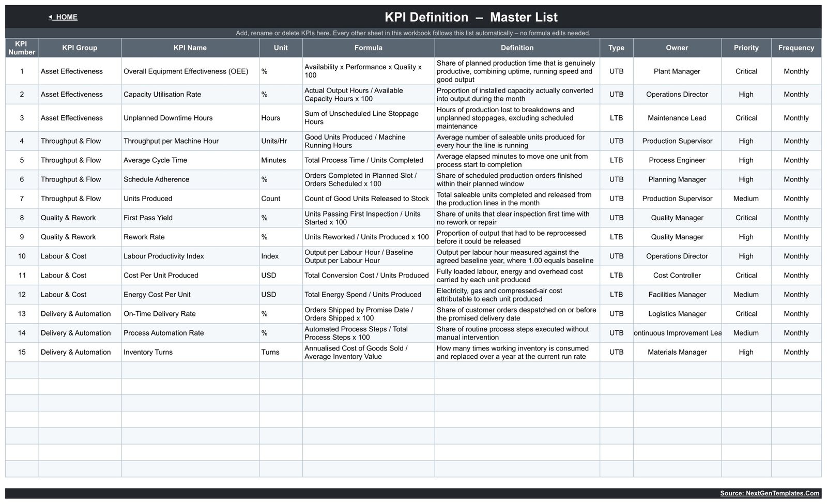Click the Medium priority for Units Produced
Viewport: 827px width, 504px height.
click(x=746, y=198)
